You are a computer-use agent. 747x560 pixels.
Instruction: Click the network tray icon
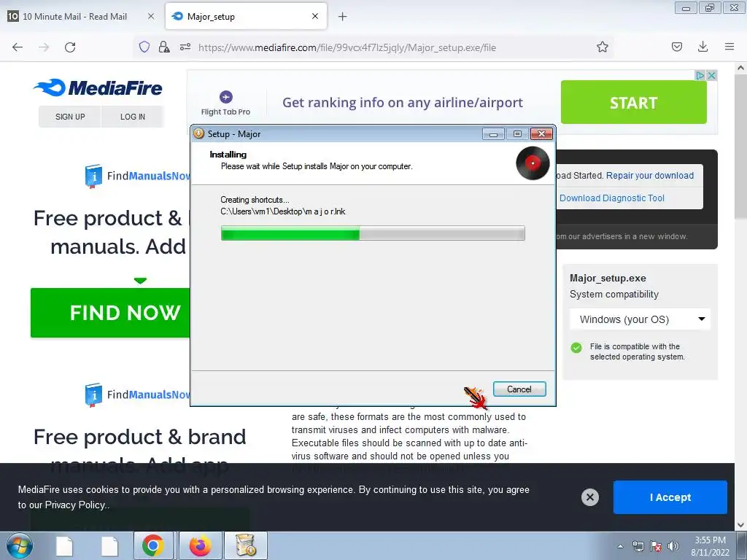tap(638, 546)
